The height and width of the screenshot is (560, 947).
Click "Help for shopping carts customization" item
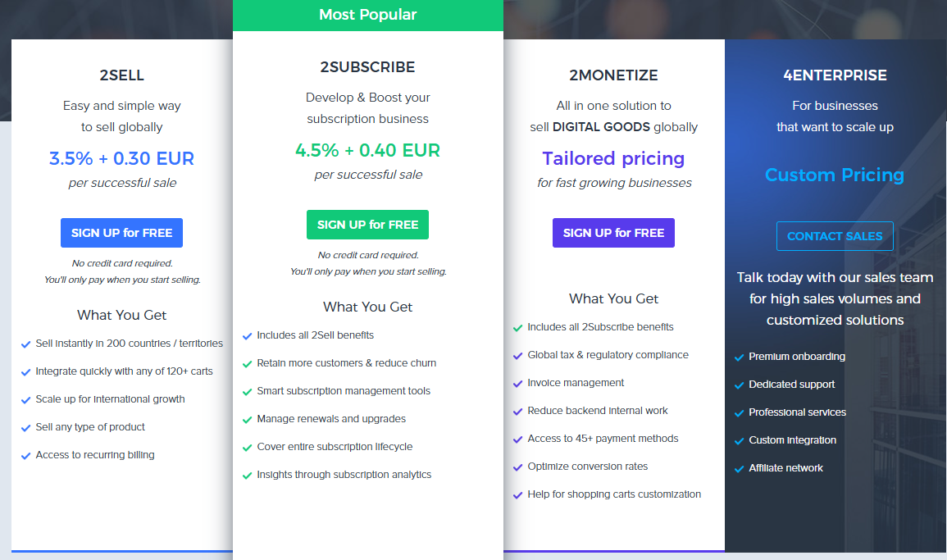coord(614,494)
